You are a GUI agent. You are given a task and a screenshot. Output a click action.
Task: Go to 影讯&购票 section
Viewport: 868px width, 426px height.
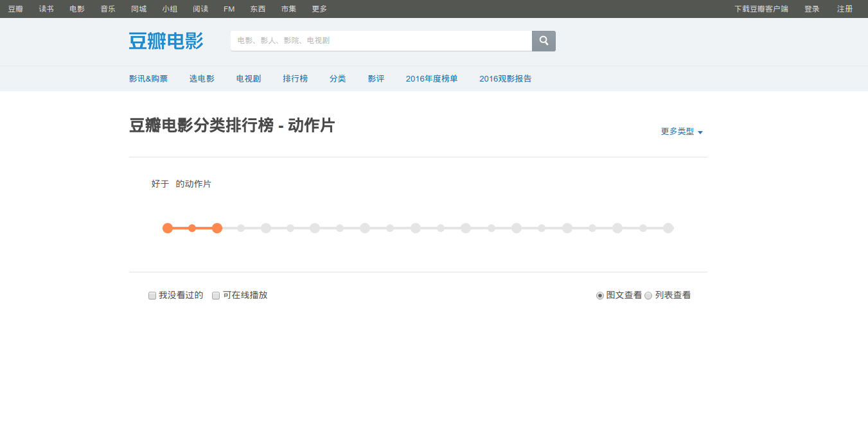tap(148, 79)
